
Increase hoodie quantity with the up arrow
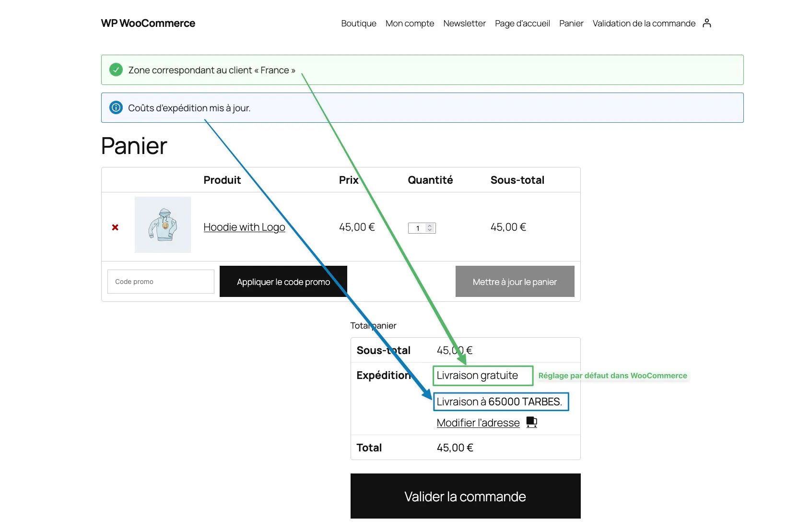tap(430, 226)
